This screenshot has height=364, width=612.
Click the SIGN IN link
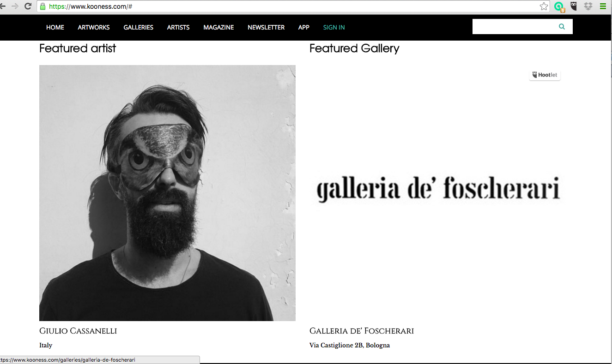coord(334,27)
